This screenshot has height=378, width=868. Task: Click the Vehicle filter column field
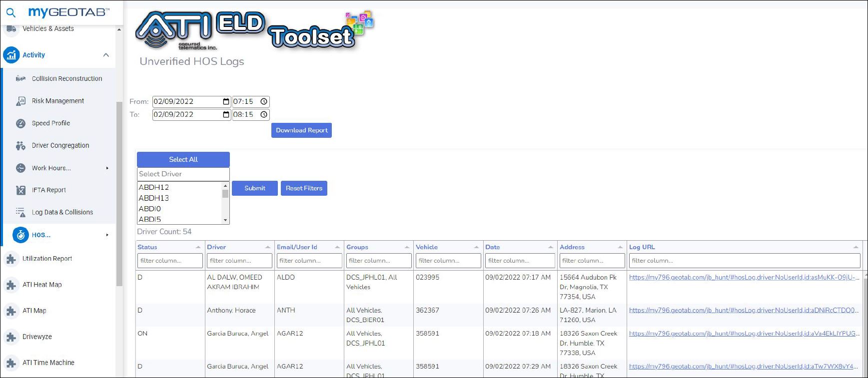pyautogui.click(x=448, y=261)
